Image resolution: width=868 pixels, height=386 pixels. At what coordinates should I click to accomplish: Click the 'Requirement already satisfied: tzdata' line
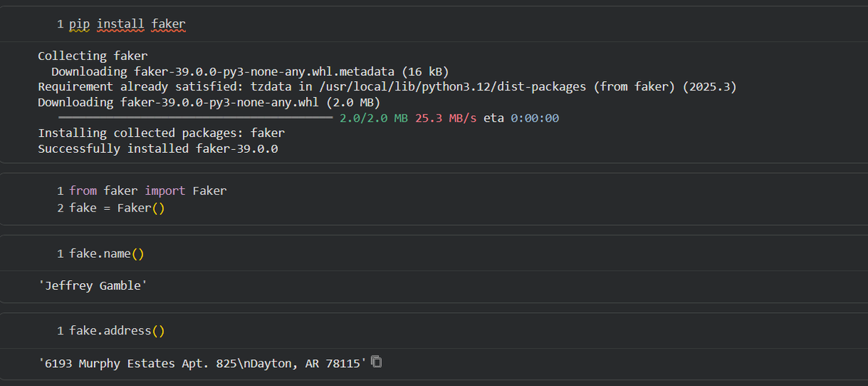tap(387, 87)
